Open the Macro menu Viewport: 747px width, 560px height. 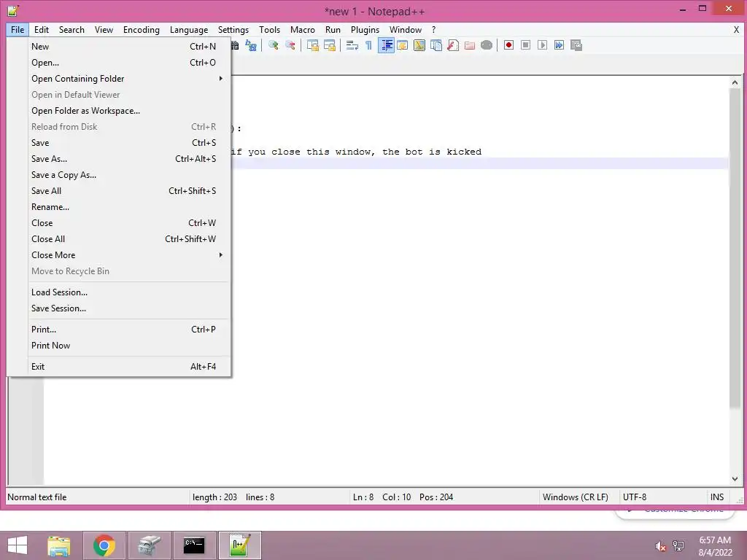pyautogui.click(x=303, y=29)
